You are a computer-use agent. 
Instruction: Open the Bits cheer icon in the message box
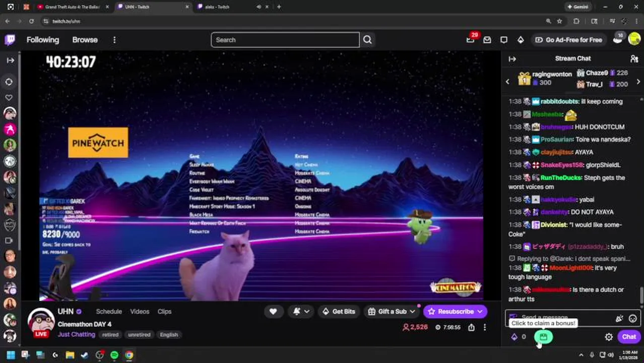pos(619,318)
